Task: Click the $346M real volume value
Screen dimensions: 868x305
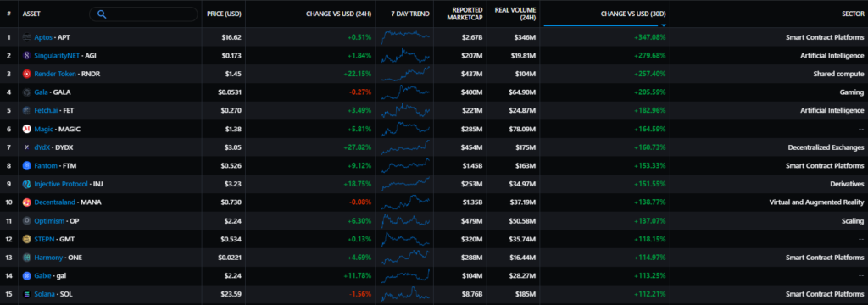Action: pyautogui.click(x=524, y=37)
